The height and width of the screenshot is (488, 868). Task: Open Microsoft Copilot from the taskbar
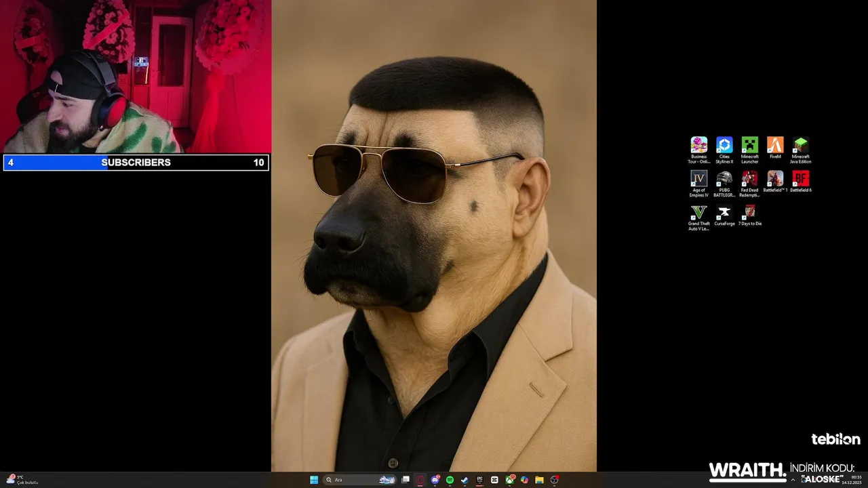524,480
